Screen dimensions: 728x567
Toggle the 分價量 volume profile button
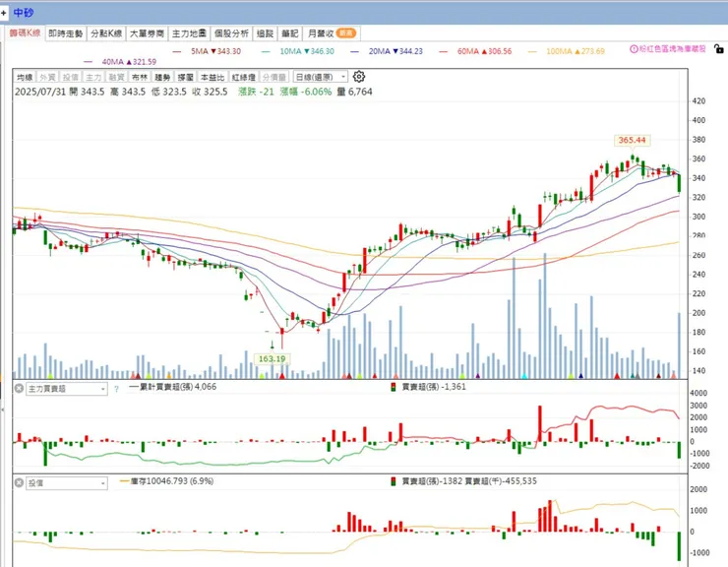(273, 77)
